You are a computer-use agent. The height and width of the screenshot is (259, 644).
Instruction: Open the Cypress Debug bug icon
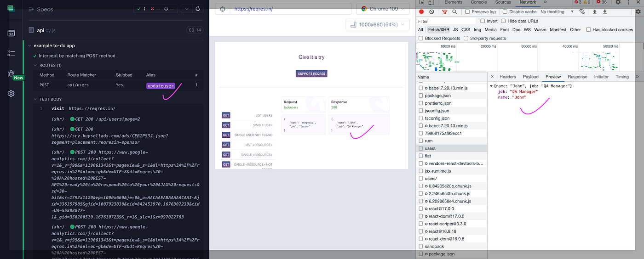pyautogui.click(x=11, y=73)
